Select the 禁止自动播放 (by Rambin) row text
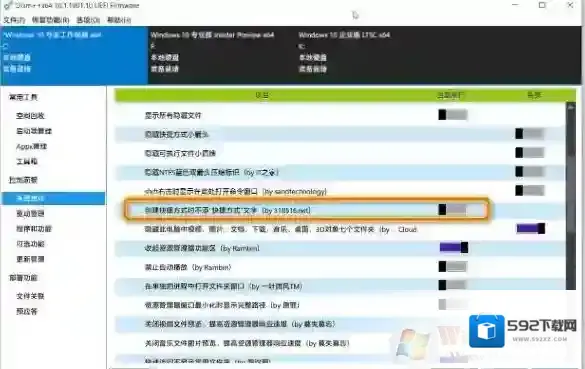Image resolution: width=585 pixels, height=369 pixels. point(188,268)
